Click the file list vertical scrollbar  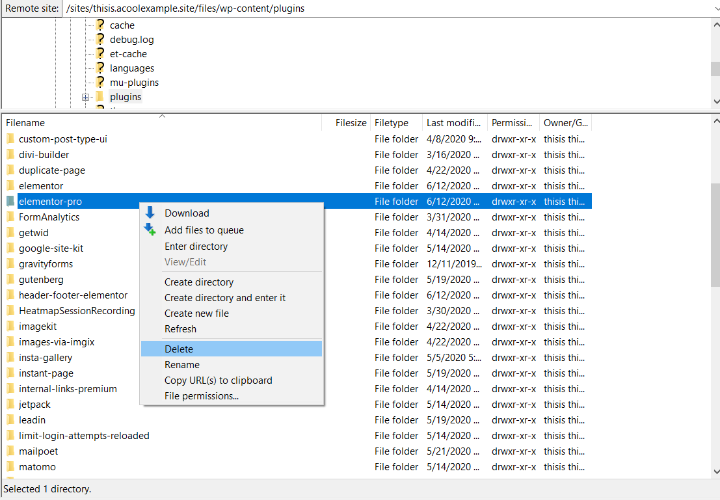point(714,210)
